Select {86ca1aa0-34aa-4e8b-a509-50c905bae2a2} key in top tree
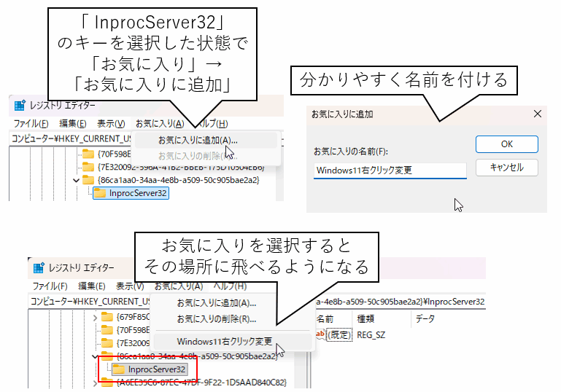561x392 pixels. click(178, 180)
